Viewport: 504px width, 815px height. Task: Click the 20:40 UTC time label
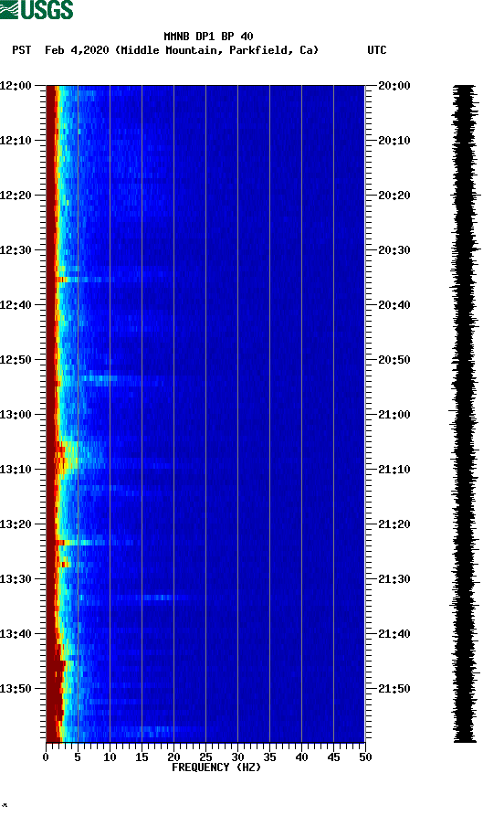[x=394, y=305]
